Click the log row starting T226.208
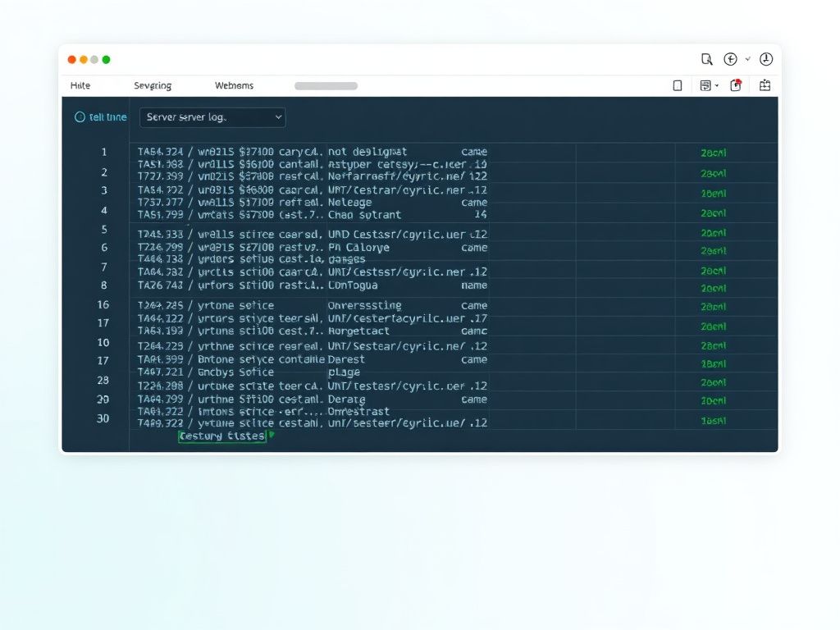Screen dimensions: 840x630 click(313, 386)
